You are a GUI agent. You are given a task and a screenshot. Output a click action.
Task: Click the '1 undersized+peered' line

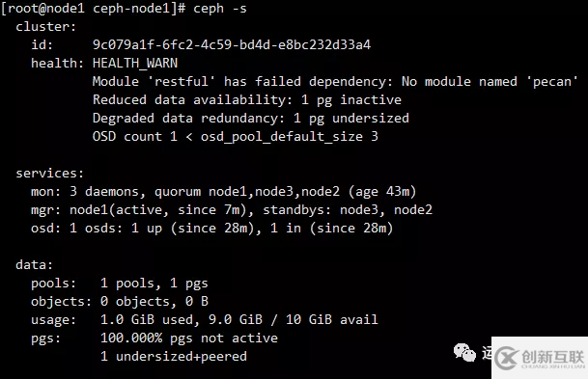click(174, 357)
